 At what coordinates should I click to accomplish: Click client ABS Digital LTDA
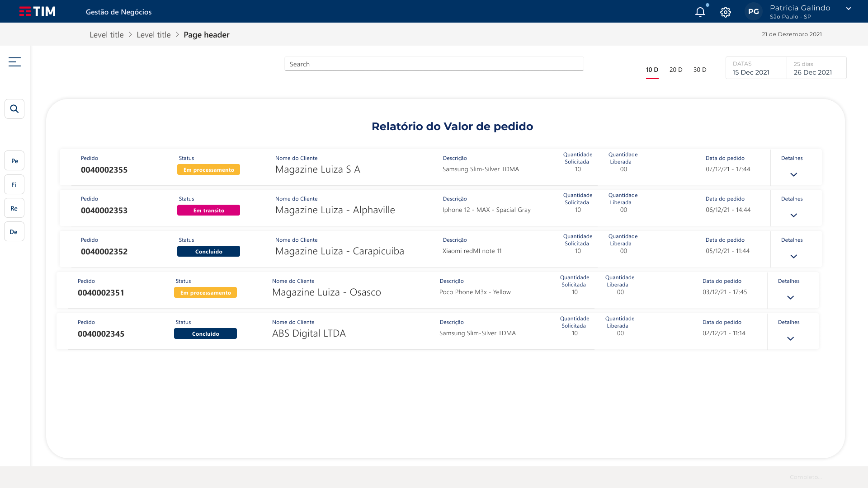[309, 333]
